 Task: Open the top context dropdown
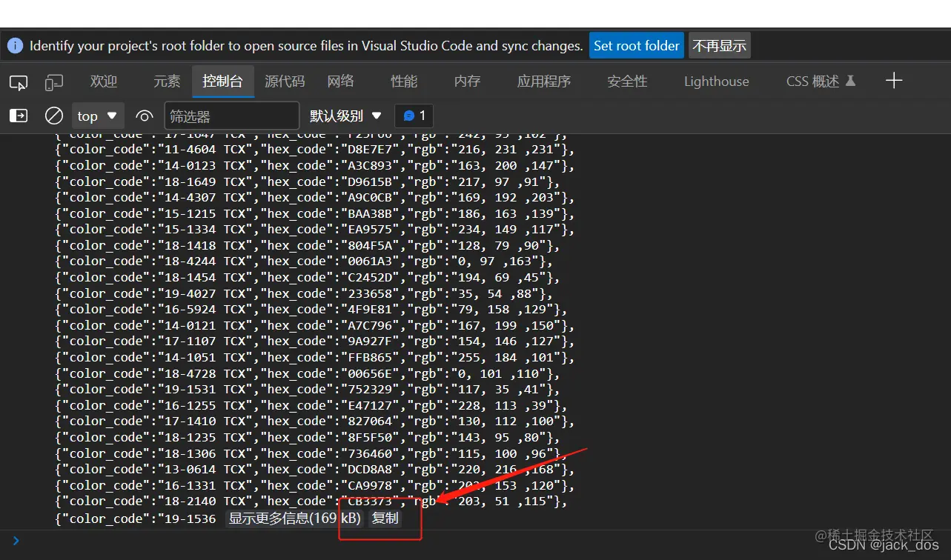[x=98, y=116]
